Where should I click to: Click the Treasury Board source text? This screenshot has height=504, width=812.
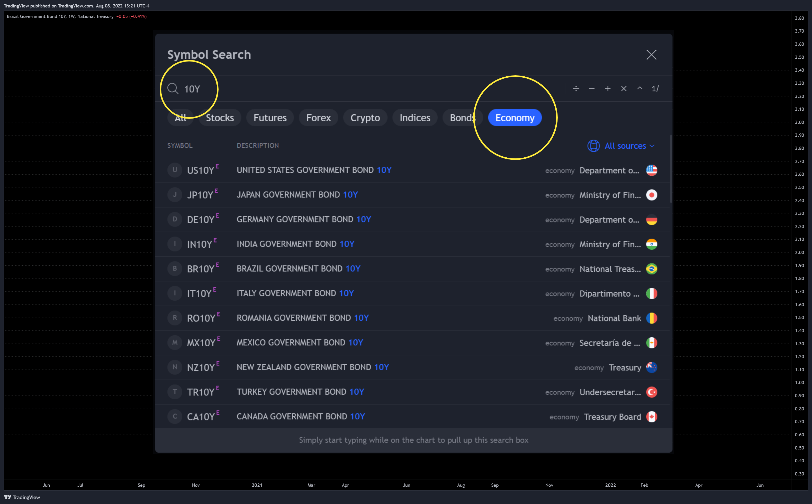(613, 417)
